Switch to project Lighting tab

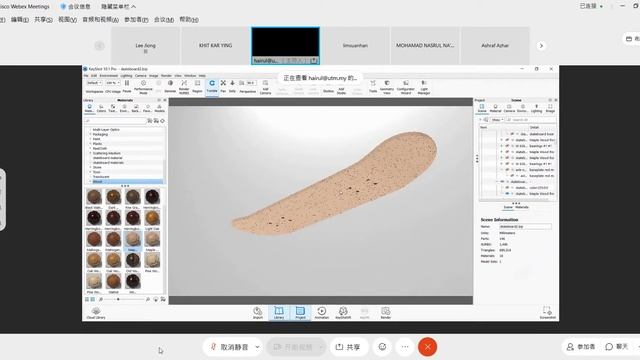(536, 108)
